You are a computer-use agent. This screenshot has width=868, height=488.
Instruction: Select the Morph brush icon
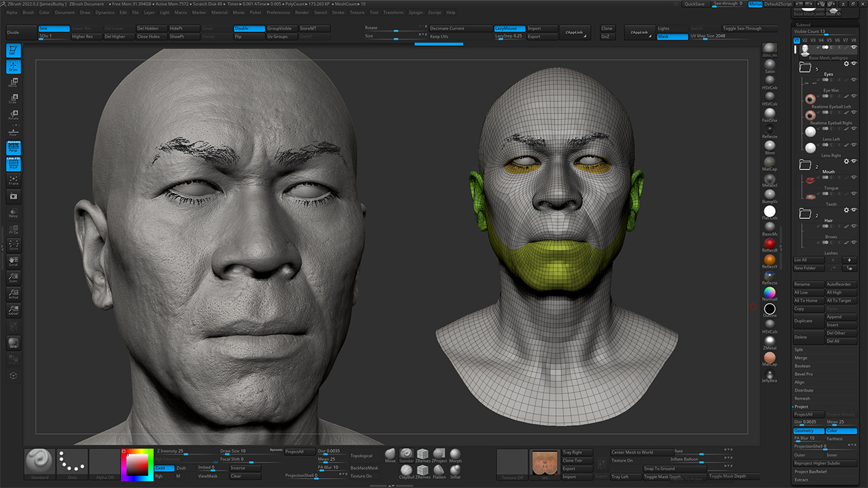pos(455,455)
